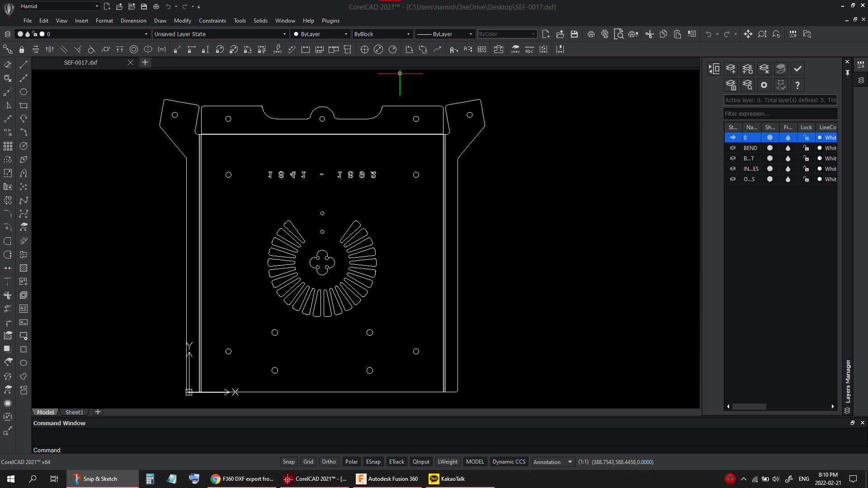The width and height of the screenshot is (868, 488).
Task: Select the Hatch tool
Action: point(24,268)
